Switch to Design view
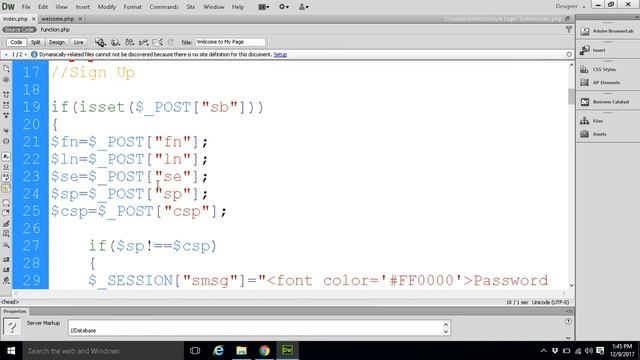This screenshot has width=640, height=360. (57, 42)
